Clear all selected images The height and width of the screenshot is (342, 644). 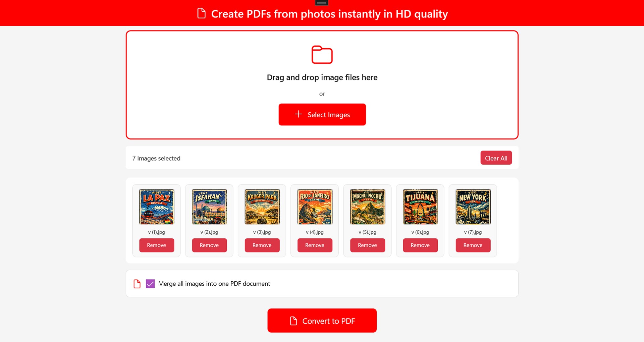click(496, 158)
